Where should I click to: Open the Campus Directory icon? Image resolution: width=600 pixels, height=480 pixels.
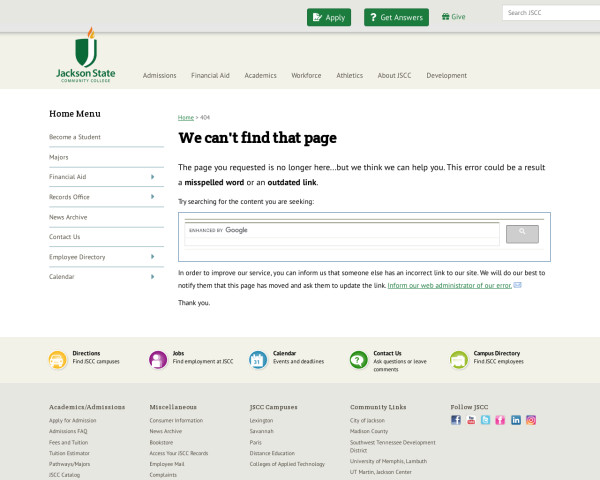(x=458, y=360)
